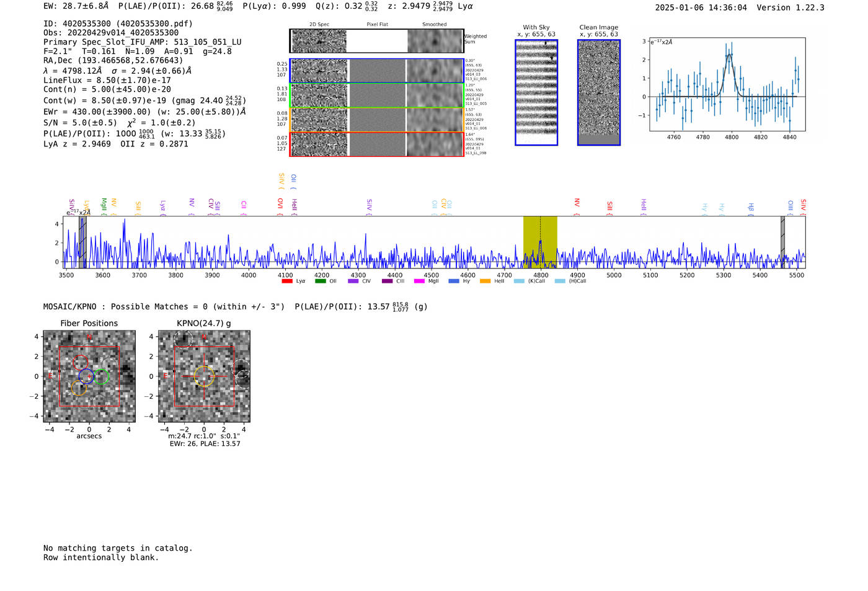Click the EW: 28.7±6.8Å header value
The width and height of the screenshot is (868, 591).
pyautogui.click(x=76, y=6)
